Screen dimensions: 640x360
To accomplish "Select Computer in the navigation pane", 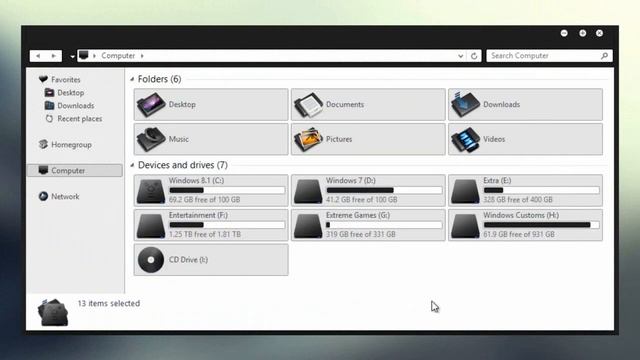I will pos(75,170).
